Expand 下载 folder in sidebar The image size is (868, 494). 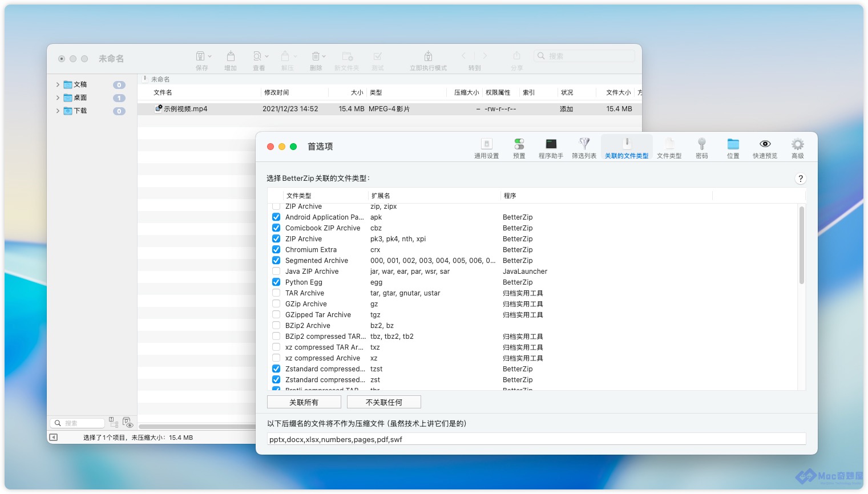tap(58, 111)
